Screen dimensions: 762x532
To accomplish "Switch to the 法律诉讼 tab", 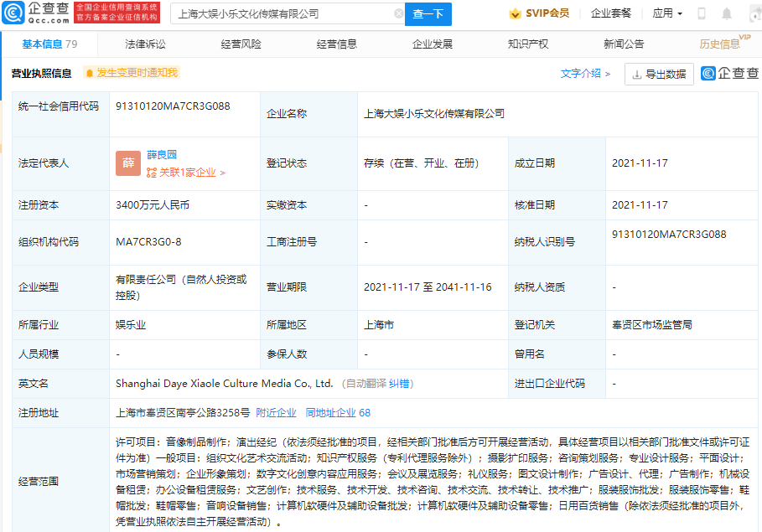I will click(x=145, y=44).
